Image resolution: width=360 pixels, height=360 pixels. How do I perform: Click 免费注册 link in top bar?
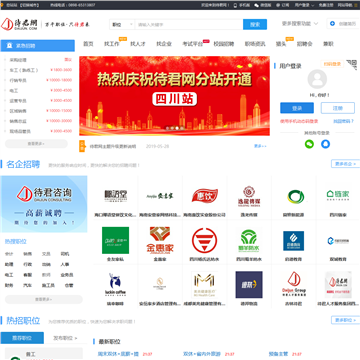pos(326,5)
